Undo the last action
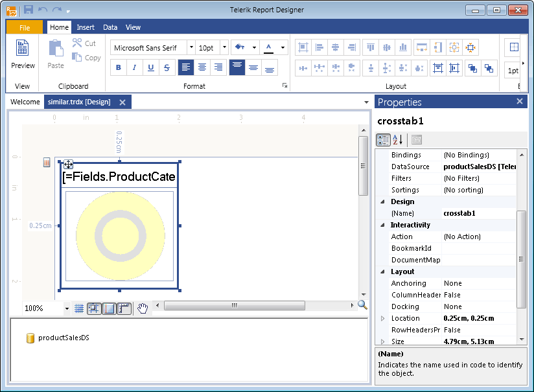534x392 pixels. pyautogui.click(x=43, y=10)
